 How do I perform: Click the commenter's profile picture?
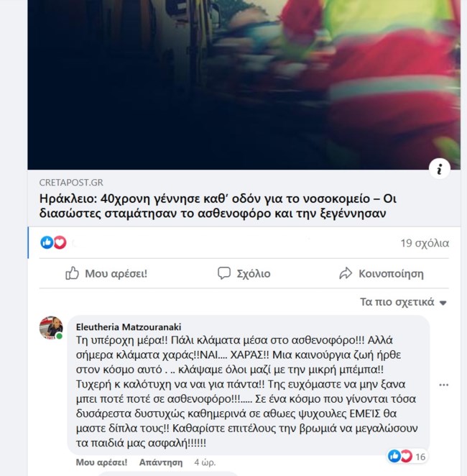click(x=51, y=328)
